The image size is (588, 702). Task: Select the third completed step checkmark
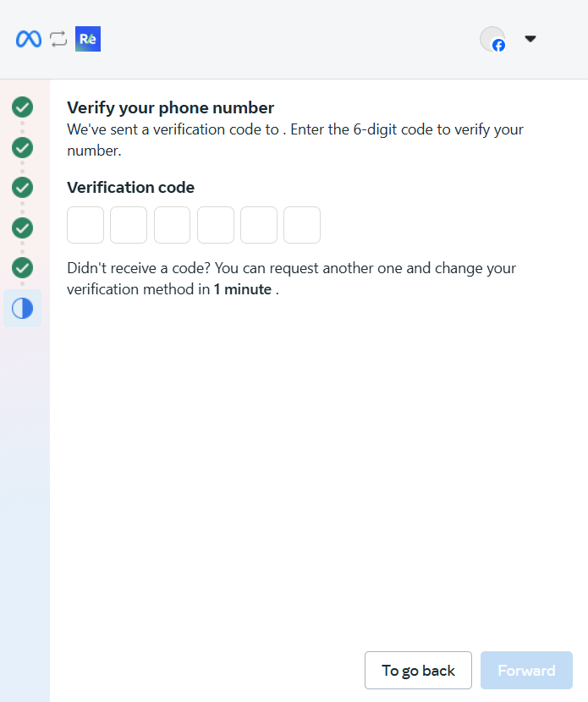coord(22,187)
